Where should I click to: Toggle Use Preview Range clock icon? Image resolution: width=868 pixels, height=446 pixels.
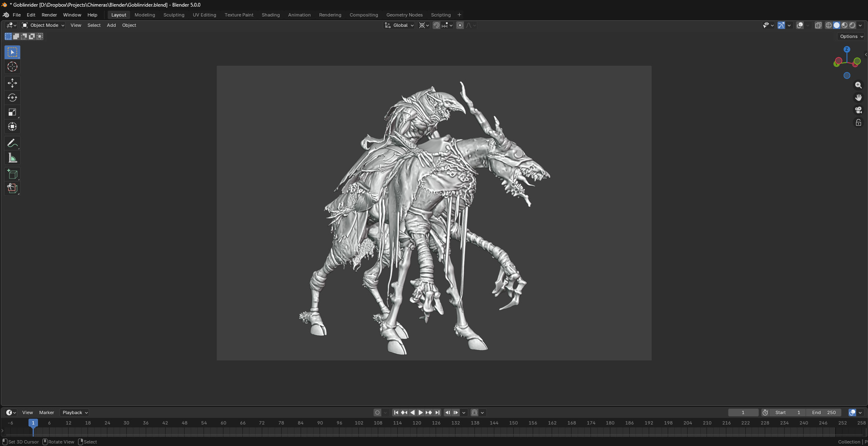point(765,413)
